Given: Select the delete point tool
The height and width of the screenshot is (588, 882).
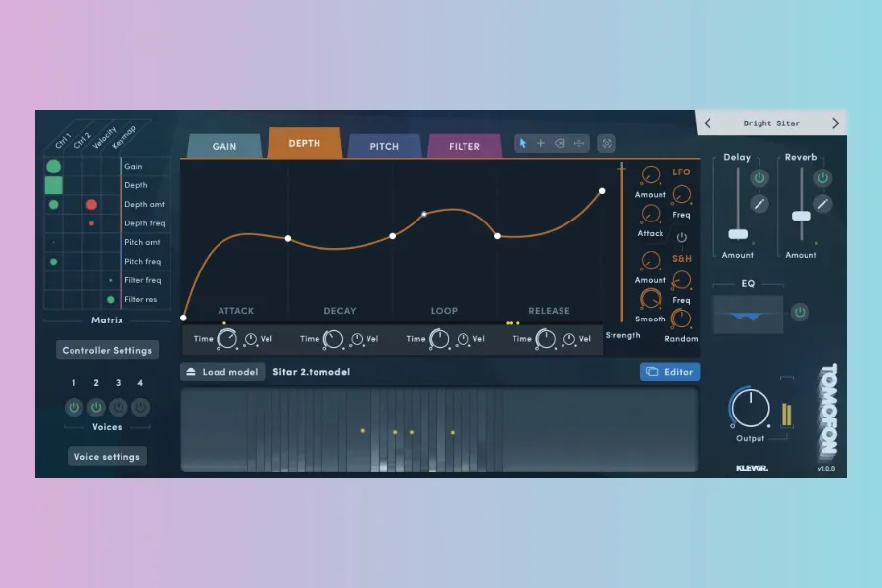Looking at the screenshot, I should tap(560, 143).
